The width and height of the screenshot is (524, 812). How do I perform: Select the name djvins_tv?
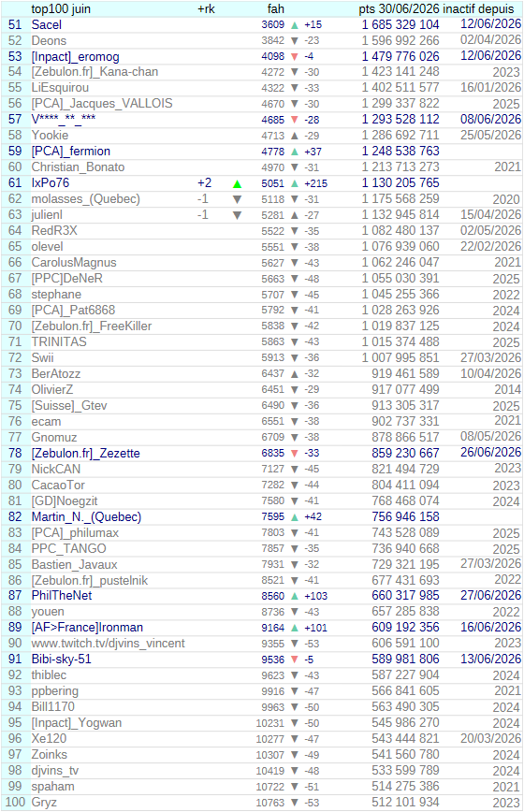pos(55,771)
